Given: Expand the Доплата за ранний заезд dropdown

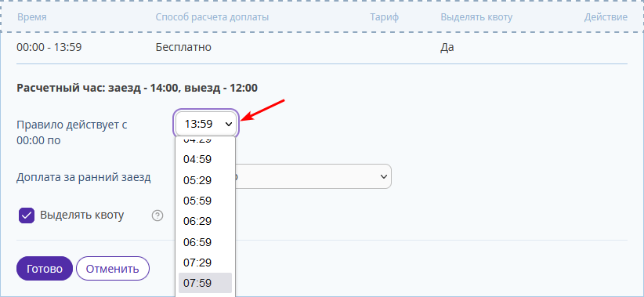Looking at the screenshot, I should click(313, 176).
